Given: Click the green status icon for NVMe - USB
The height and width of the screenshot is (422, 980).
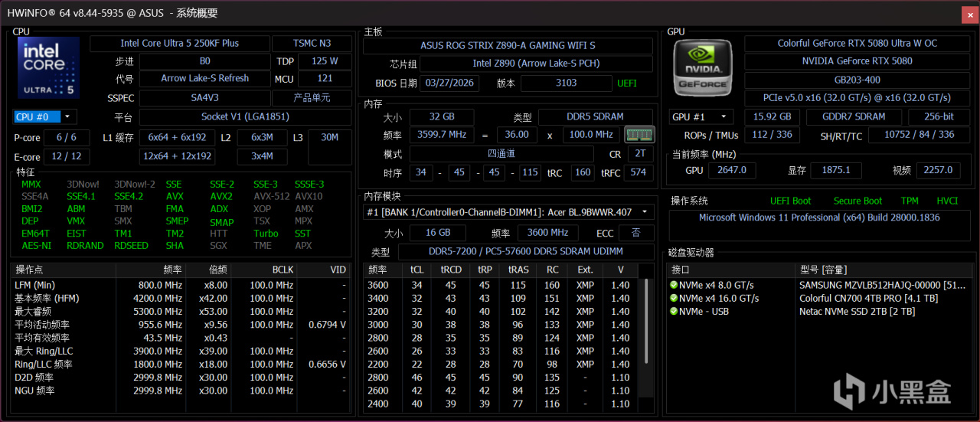Looking at the screenshot, I should click(674, 311).
